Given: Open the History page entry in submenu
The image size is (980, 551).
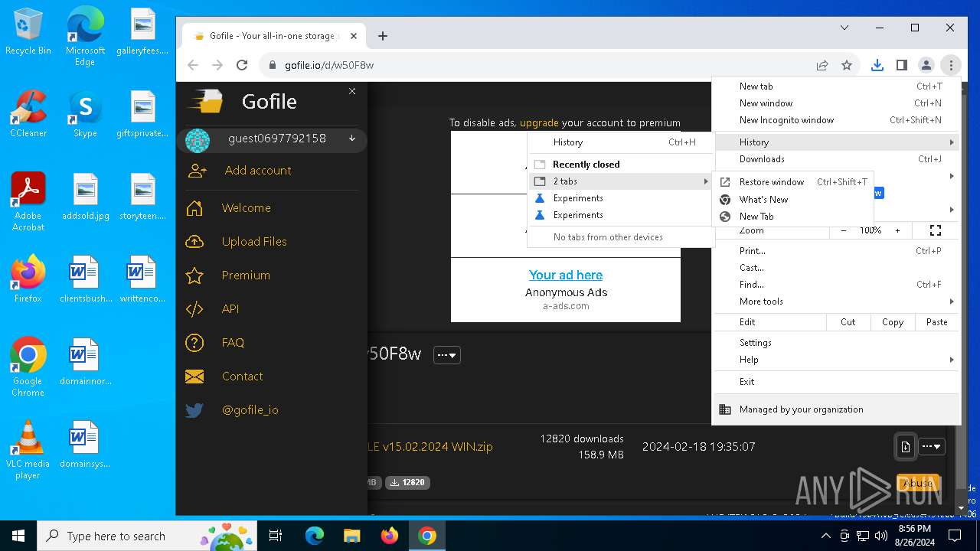Looking at the screenshot, I should tap(621, 142).
